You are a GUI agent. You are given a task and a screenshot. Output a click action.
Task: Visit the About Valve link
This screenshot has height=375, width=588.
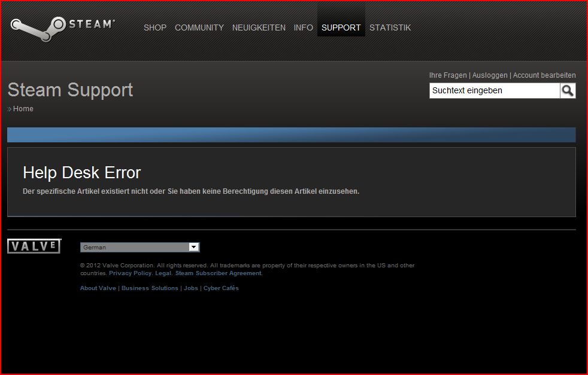pos(98,288)
